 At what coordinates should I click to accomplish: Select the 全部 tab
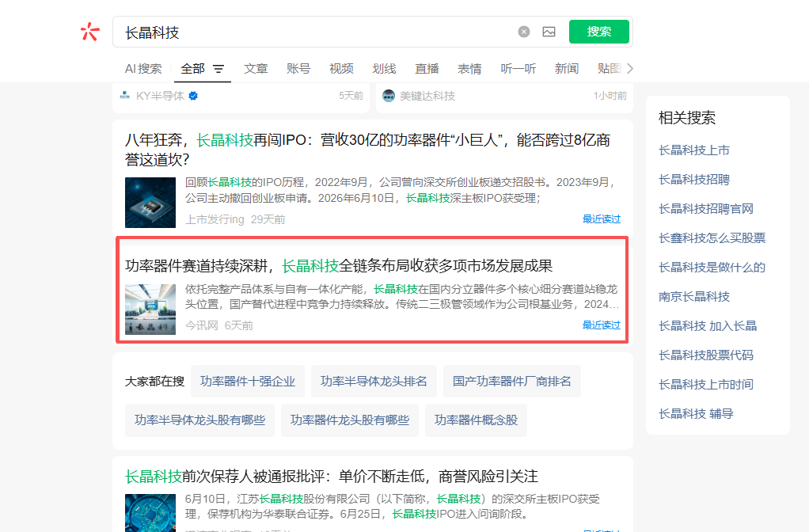click(193, 69)
